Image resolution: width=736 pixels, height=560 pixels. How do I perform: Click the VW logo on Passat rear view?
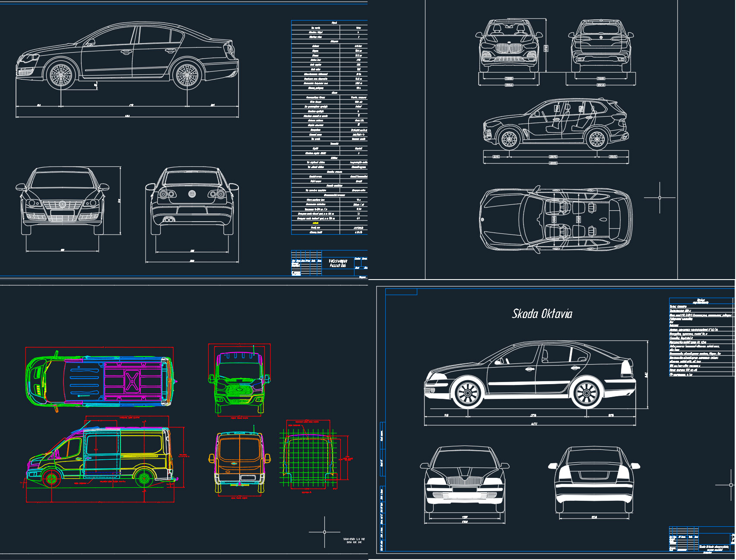(x=192, y=194)
